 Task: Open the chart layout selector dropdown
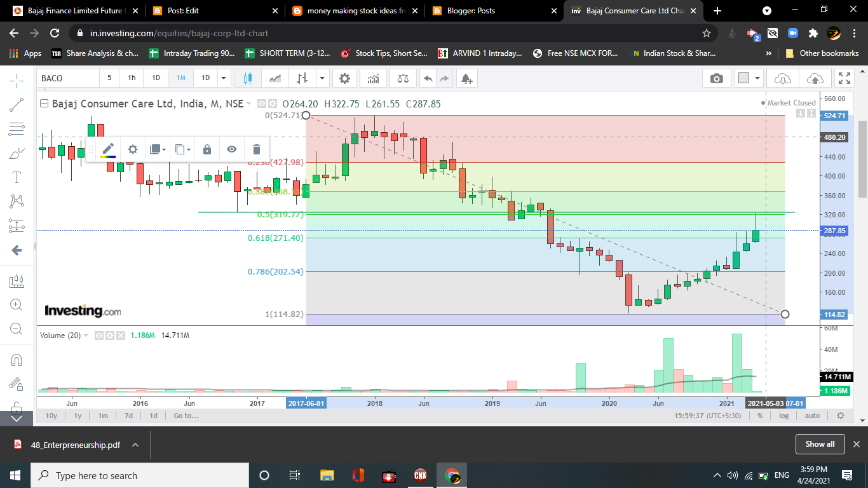(x=750, y=78)
